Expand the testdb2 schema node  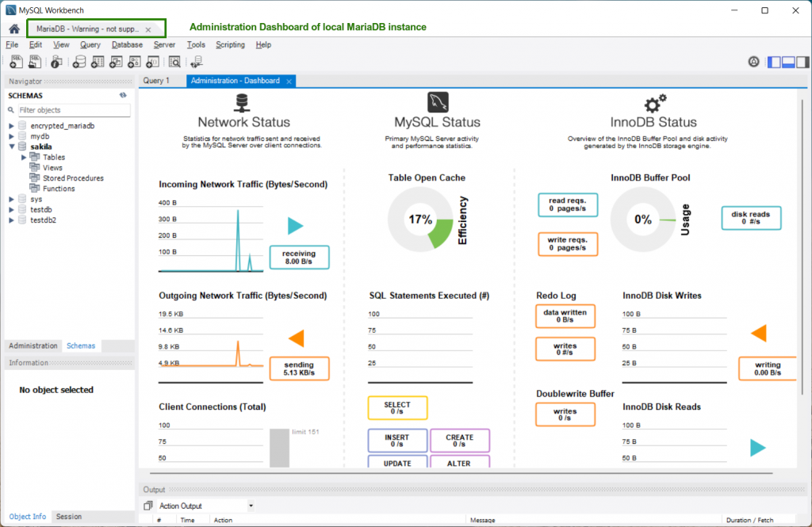[11, 220]
